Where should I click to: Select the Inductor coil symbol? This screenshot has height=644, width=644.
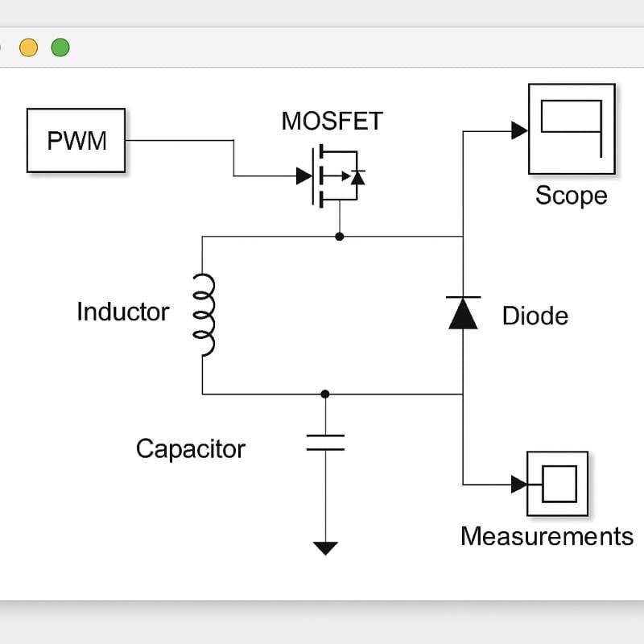point(204,314)
